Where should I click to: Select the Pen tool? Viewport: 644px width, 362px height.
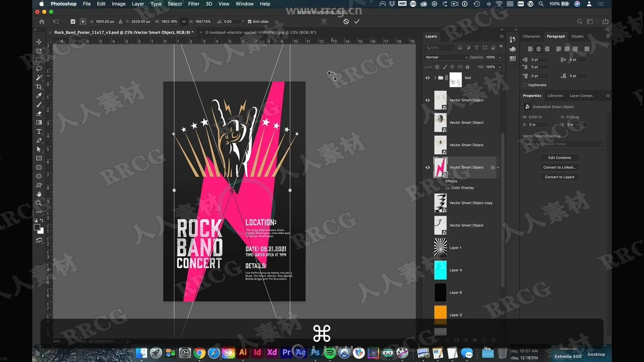pyautogui.click(x=39, y=140)
